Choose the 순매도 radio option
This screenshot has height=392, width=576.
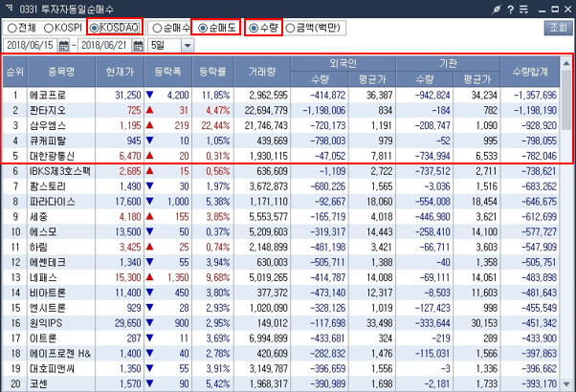[x=203, y=28]
